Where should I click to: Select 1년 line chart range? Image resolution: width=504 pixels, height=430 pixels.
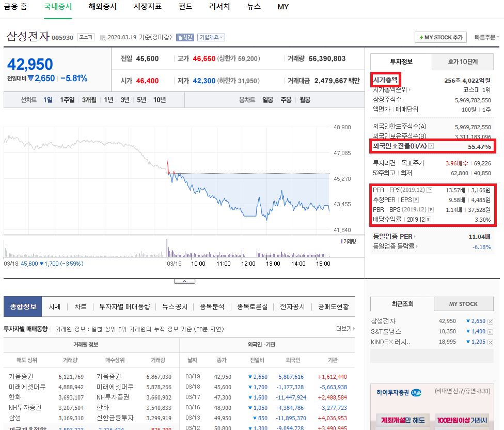108,100
